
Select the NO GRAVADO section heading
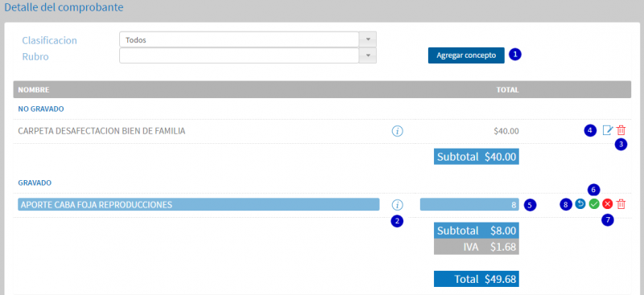(40, 109)
